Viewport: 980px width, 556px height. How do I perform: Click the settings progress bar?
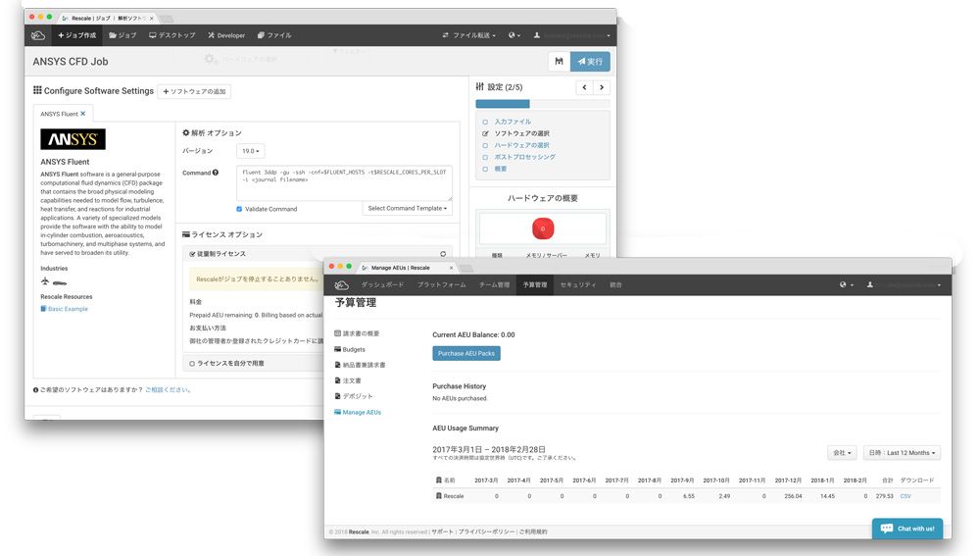(543, 104)
